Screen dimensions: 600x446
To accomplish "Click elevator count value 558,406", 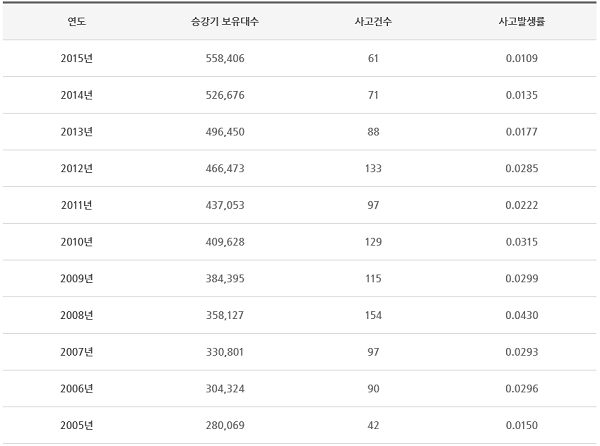I will pyautogui.click(x=223, y=58).
